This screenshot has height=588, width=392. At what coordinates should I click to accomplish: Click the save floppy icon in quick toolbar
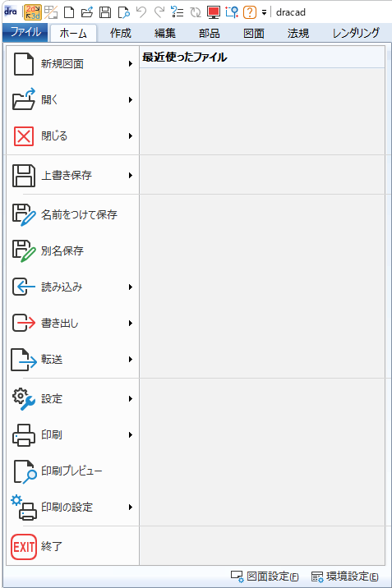pyautogui.click(x=105, y=12)
